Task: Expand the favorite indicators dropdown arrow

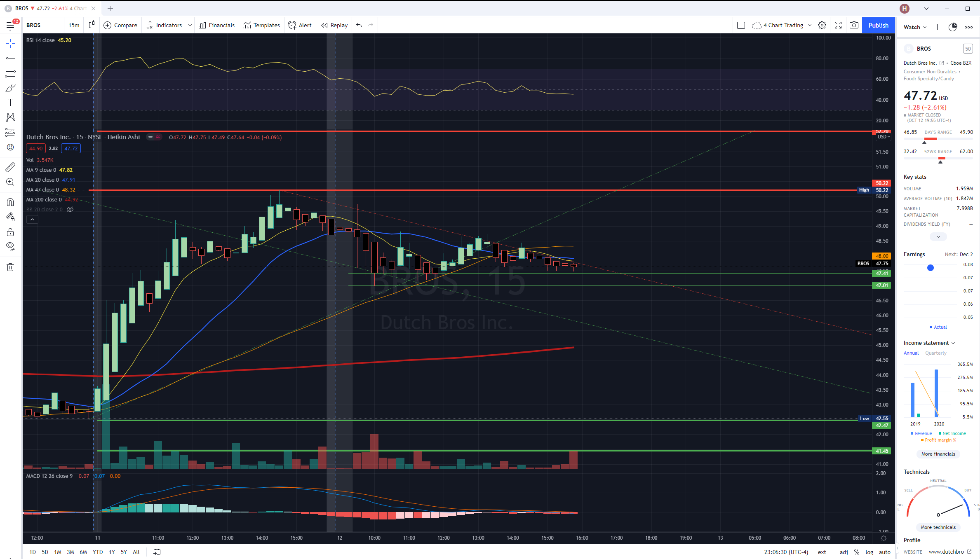Action: (190, 25)
